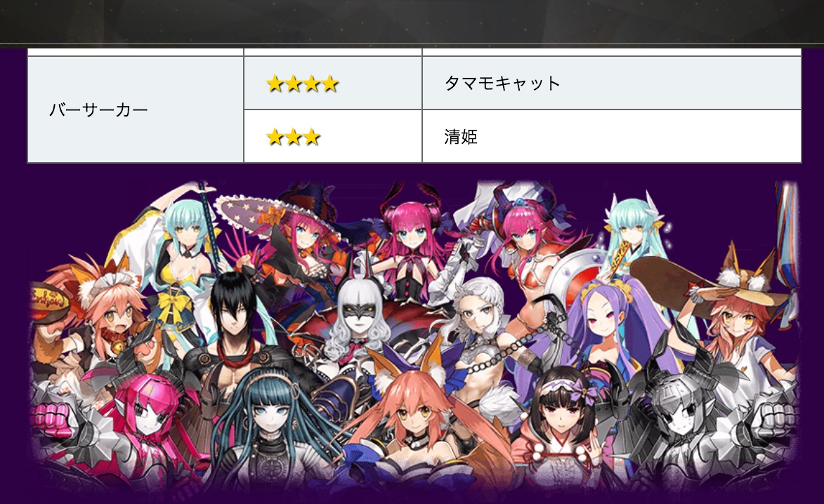This screenshot has width=824, height=504.
Task: Click the バーサーカー class cell
Action: 136,110
